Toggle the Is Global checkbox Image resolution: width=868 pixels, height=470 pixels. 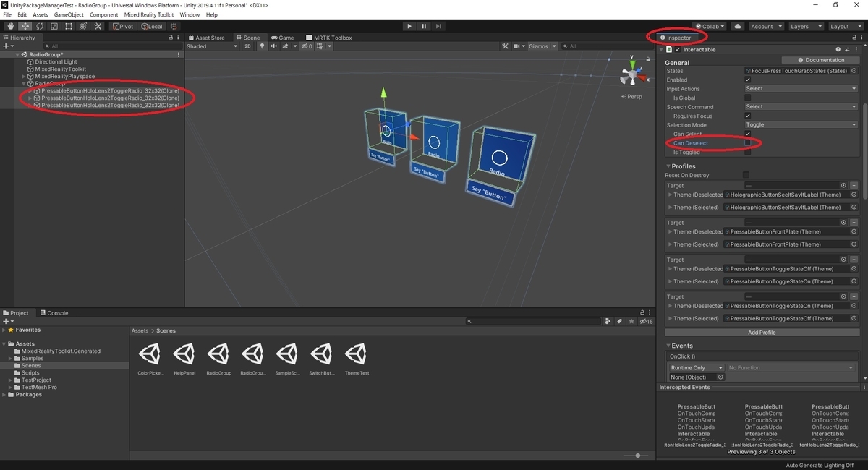pyautogui.click(x=748, y=98)
